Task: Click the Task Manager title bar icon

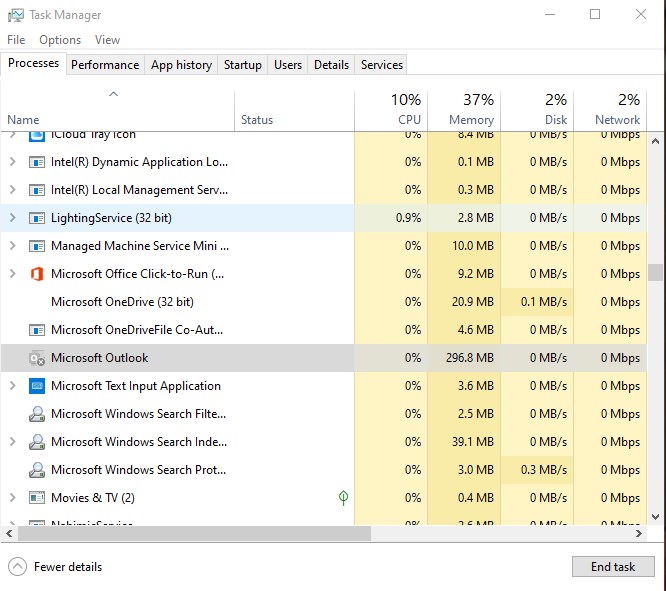Action: [16, 15]
